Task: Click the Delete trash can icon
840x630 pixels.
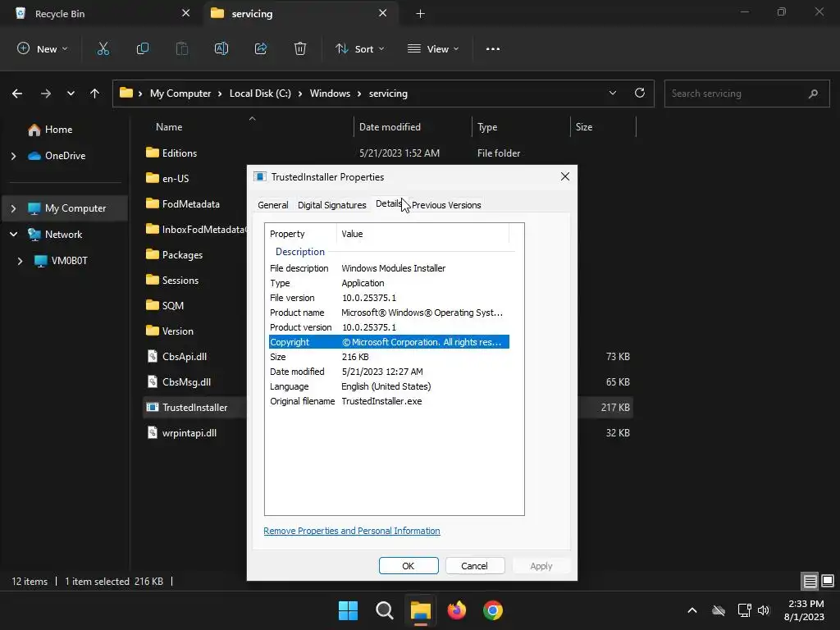Action: [x=300, y=48]
